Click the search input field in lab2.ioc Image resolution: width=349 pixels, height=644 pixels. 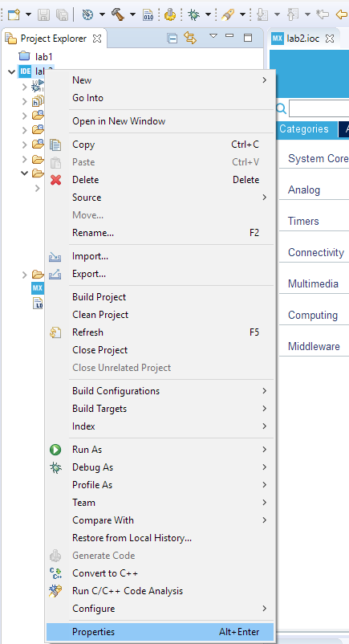pos(319,109)
